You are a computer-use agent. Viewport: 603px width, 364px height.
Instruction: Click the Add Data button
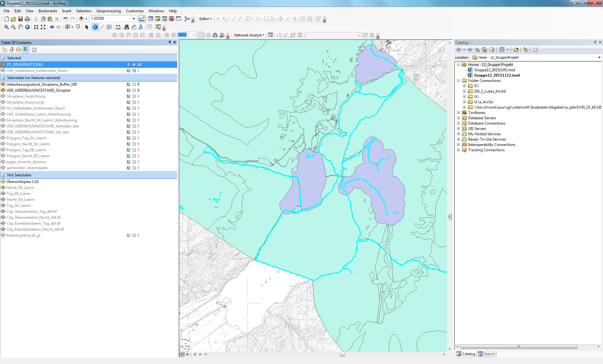[x=81, y=19]
